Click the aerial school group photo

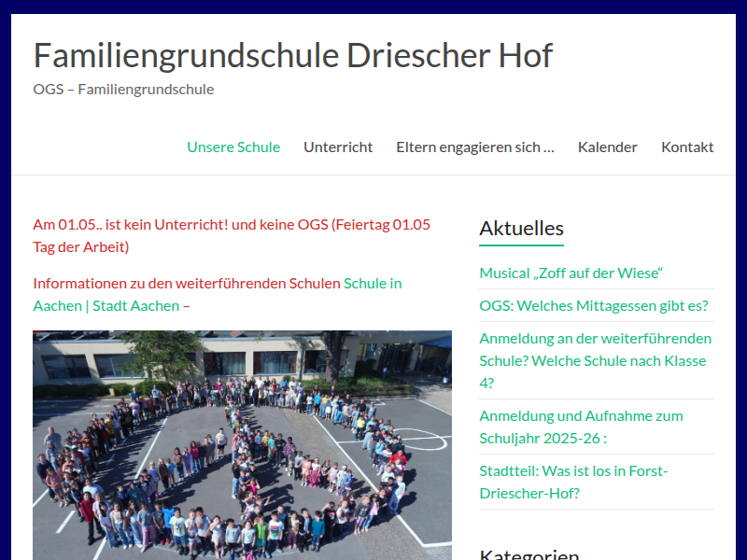coord(242,445)
